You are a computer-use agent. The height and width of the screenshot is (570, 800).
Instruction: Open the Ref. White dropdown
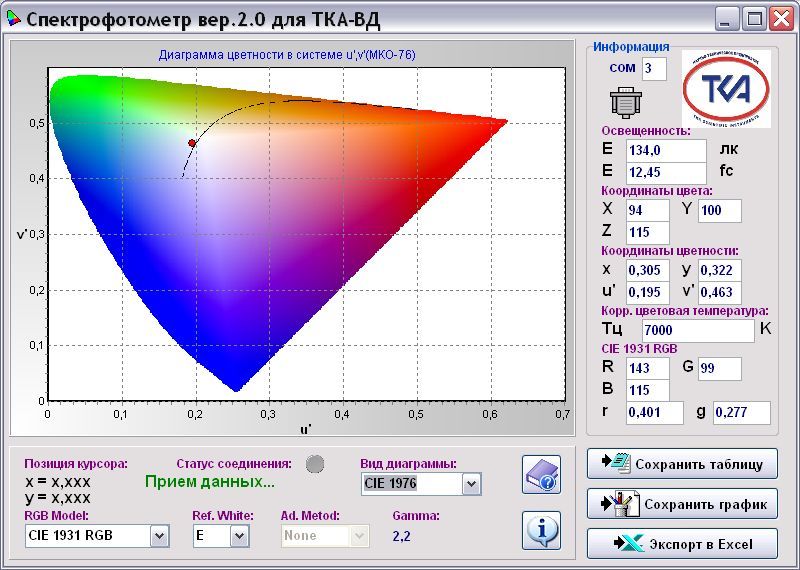pyautogui.click(x=238, y=536)
